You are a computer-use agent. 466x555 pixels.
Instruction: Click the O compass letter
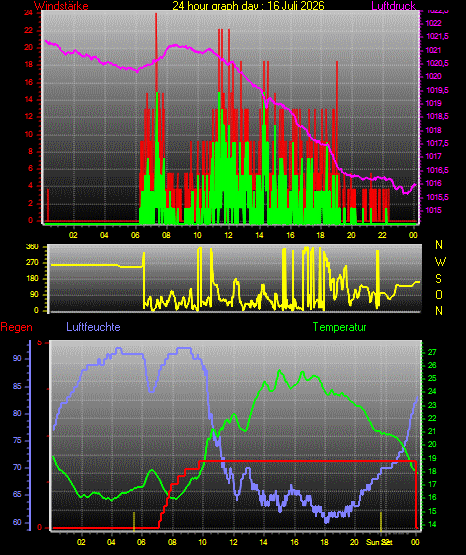(439, 295)
